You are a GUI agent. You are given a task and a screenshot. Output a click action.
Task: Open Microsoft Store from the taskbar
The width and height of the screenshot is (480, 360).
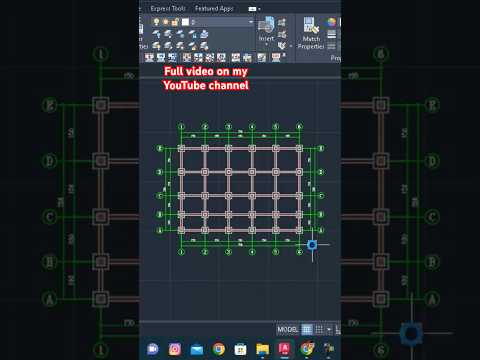pos(240,349)
